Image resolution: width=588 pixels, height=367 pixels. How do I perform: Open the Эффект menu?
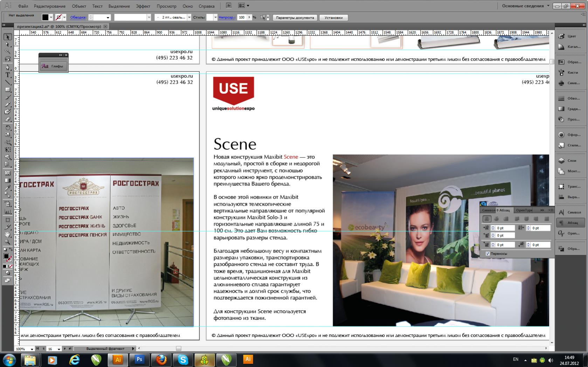(143, 6)
